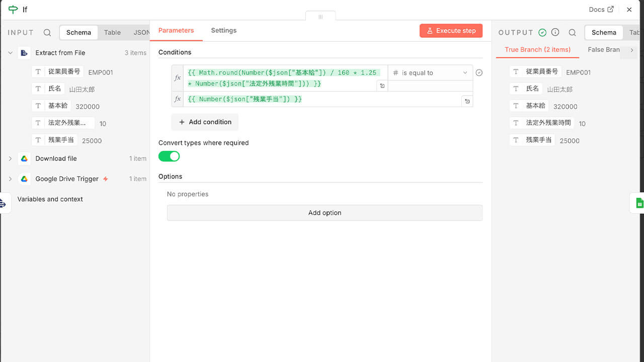The height and width of the screenshot is (362, 644).
Task: Click the Execute step button
Action: (451, 31)
